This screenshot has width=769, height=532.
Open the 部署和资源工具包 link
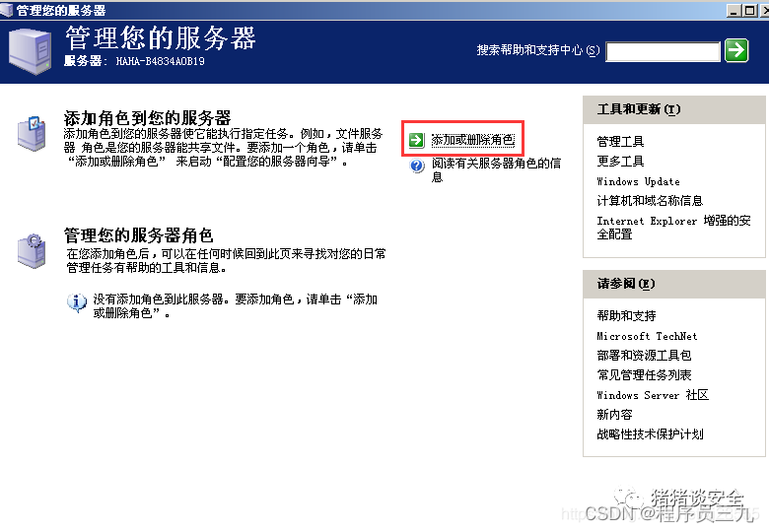644,355
